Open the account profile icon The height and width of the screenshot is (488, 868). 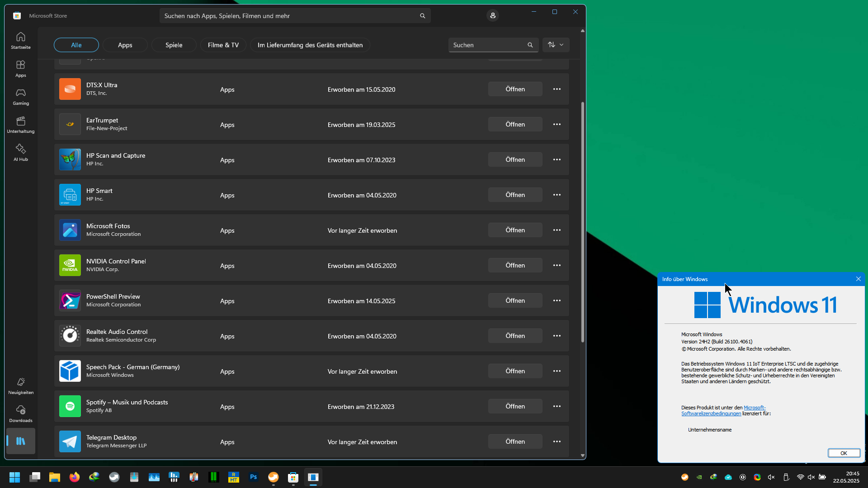click(x=493, y=16)
